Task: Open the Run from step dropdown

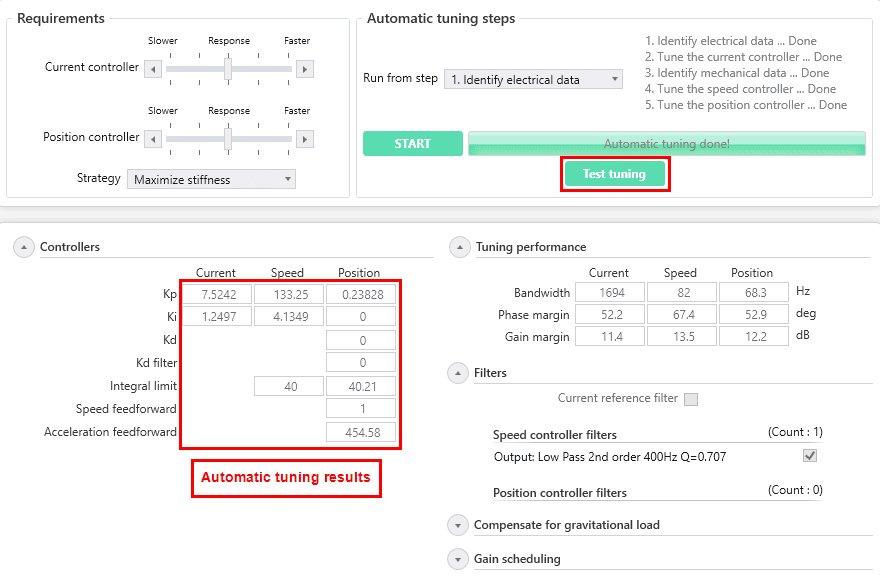Action: pos(533,80)
